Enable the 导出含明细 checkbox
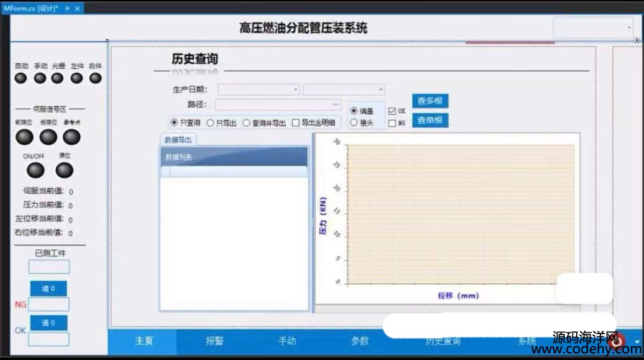Viewport: 644px width, 360px height. 296,123
